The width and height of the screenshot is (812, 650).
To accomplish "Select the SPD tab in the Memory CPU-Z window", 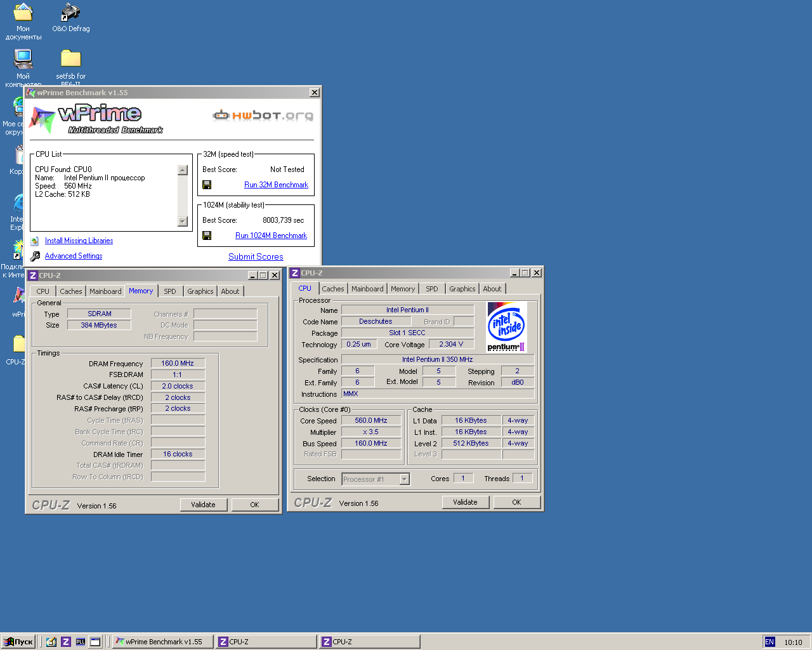I will pos(170,291).
